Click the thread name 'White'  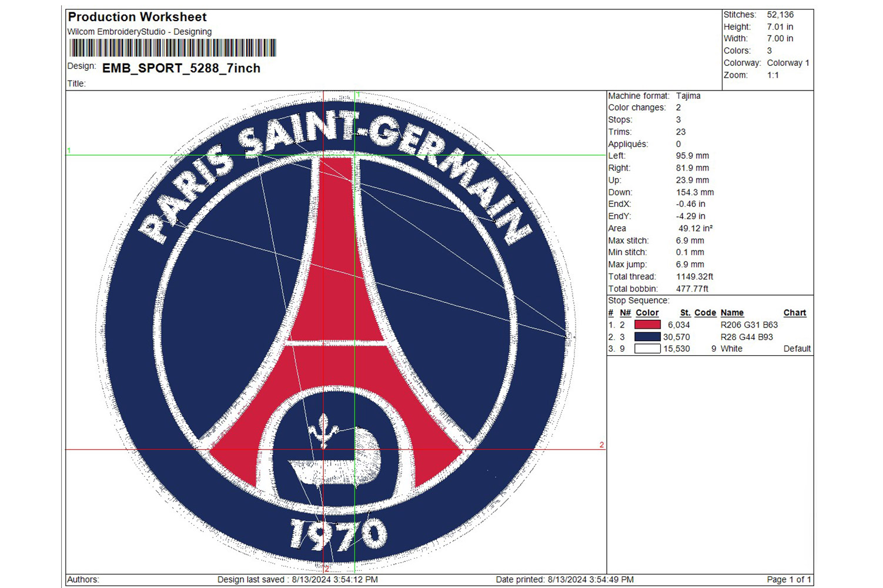pos(731,349)
